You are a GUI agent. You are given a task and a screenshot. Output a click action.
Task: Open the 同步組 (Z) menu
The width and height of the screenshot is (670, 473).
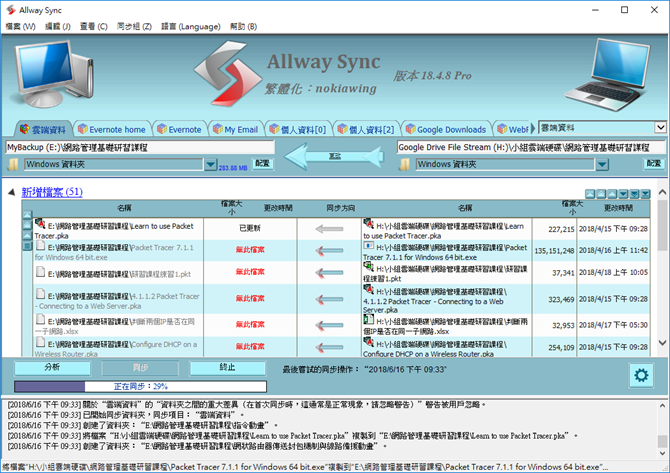134,26
